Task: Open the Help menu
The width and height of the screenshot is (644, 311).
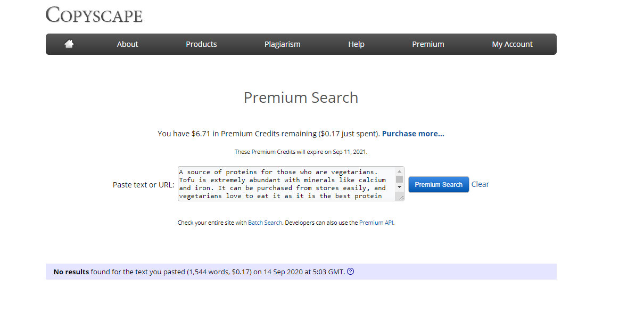Action: click(x=356, y=44)
